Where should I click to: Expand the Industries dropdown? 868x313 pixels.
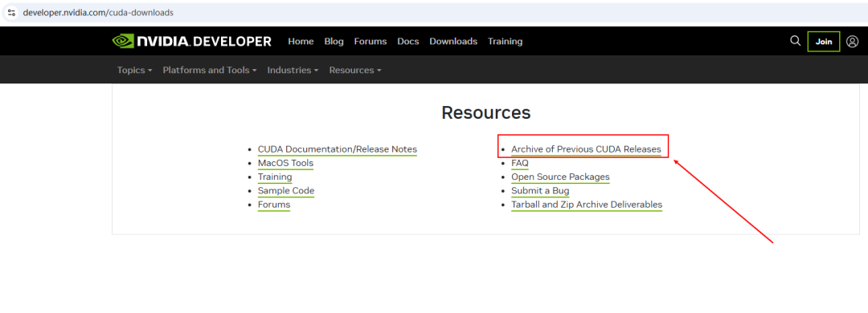[x=293, y=71]
